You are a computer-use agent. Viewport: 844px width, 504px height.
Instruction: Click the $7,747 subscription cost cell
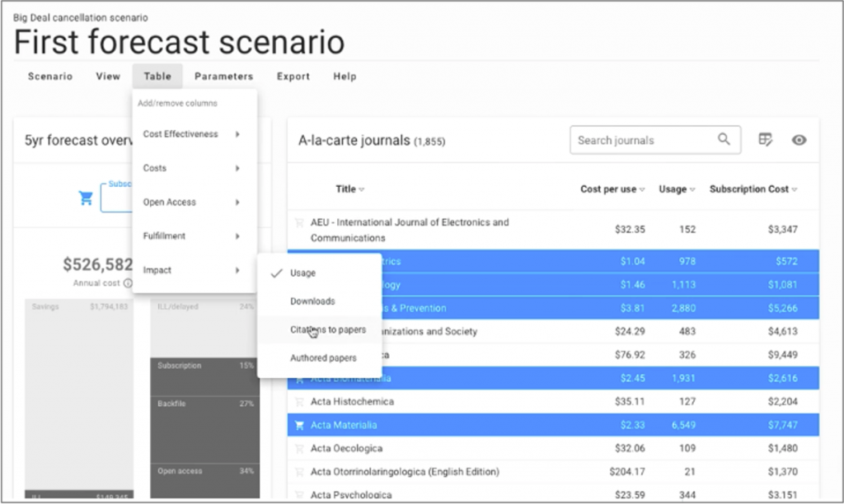(x=783, y=425)
